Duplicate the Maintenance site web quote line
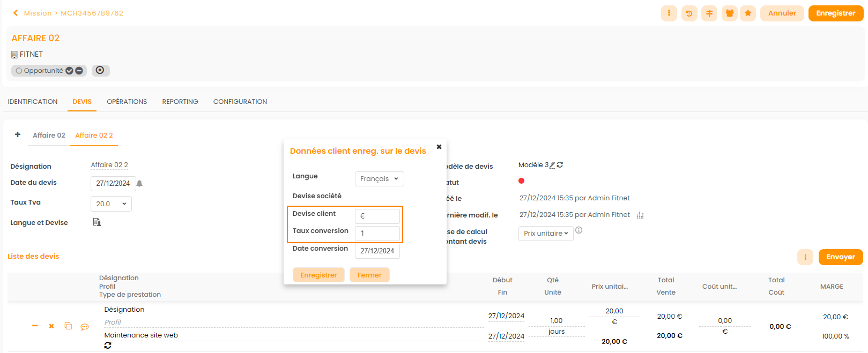Image resolution: width=868 pixels, height=353 pixels. (x=68, y=326)
